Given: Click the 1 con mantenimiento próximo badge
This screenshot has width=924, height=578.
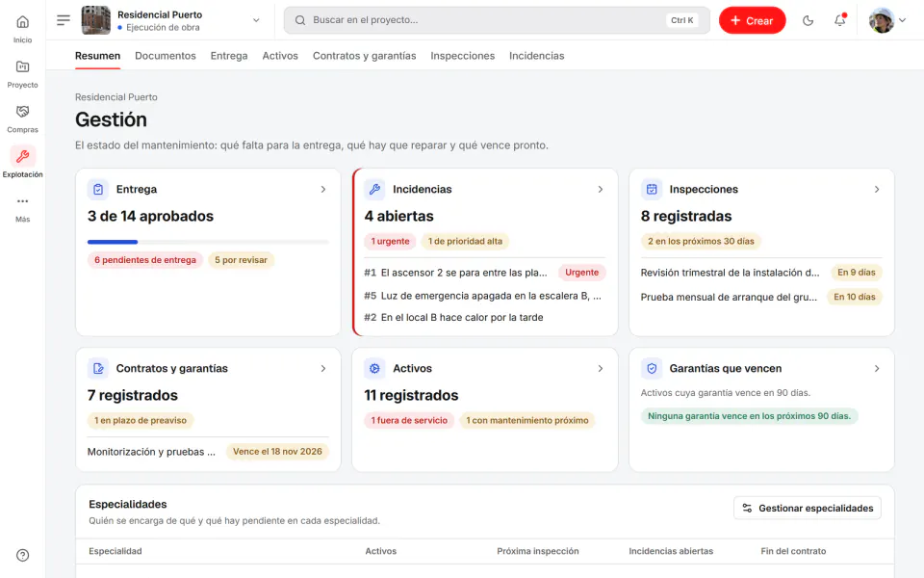Looking at the screenshot, I should coord(526,421).
